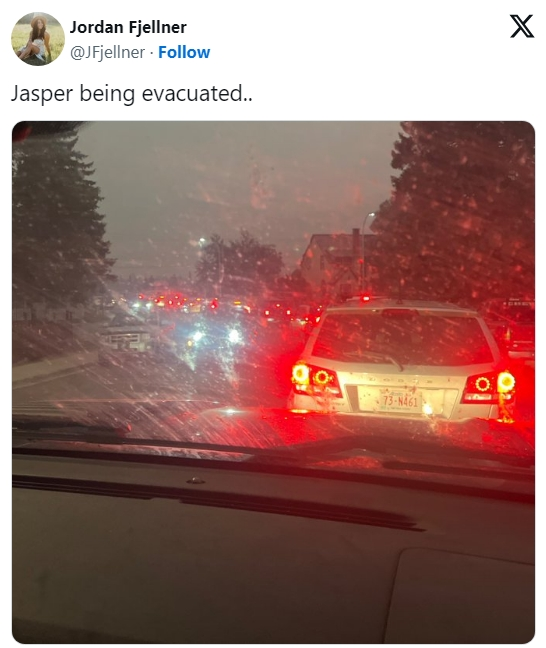
Task: Open the 'Jasper being evacuated..' tweet text
Action: [x=131, y=94]
